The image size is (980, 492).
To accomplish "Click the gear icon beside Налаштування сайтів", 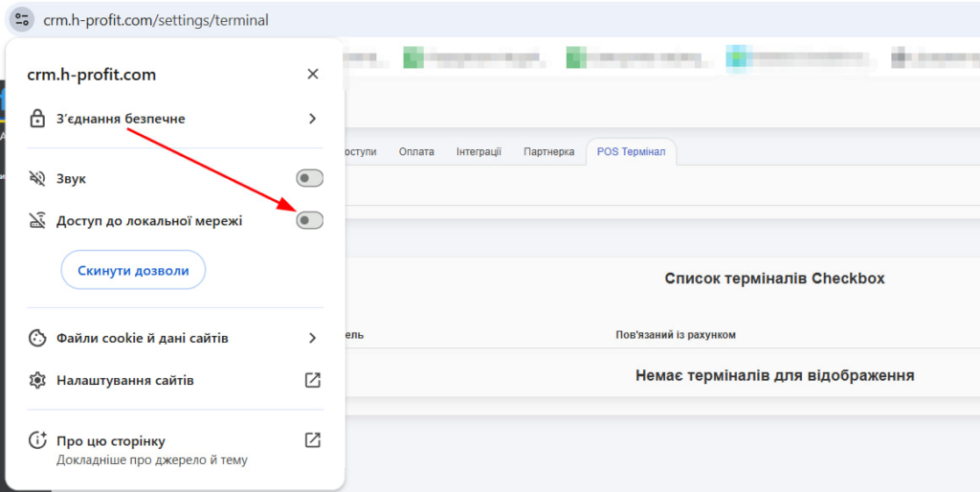I will pyautogui.click(x=37, y=380).
